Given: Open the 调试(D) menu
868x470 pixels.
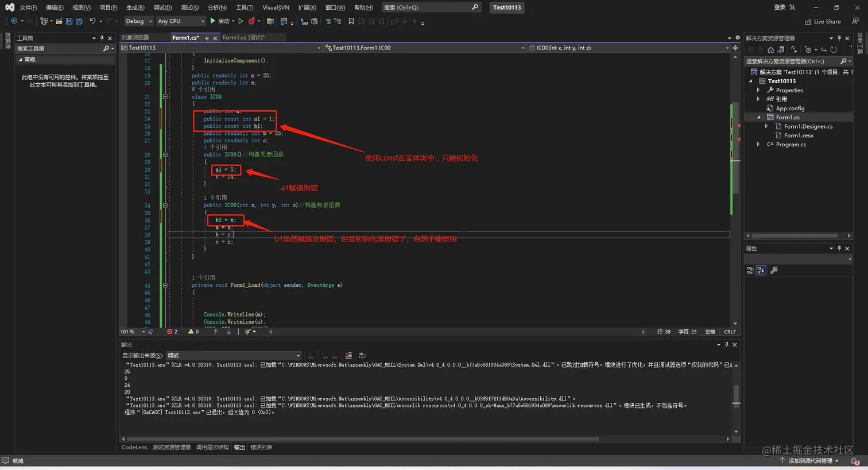Looking at the screenshot, I should (x=162, y=7).
